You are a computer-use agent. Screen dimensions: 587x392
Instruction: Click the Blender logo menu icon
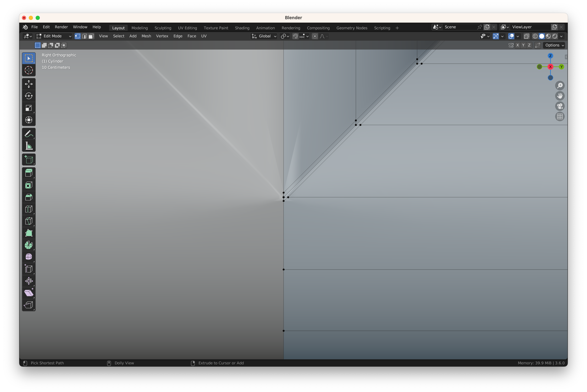point(25,27)
